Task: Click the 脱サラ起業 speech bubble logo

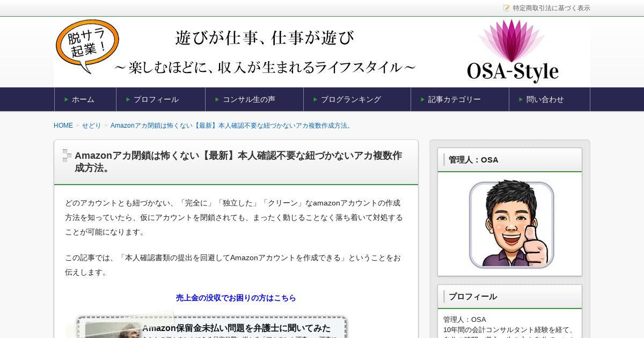Action: (x=87, y=47)
